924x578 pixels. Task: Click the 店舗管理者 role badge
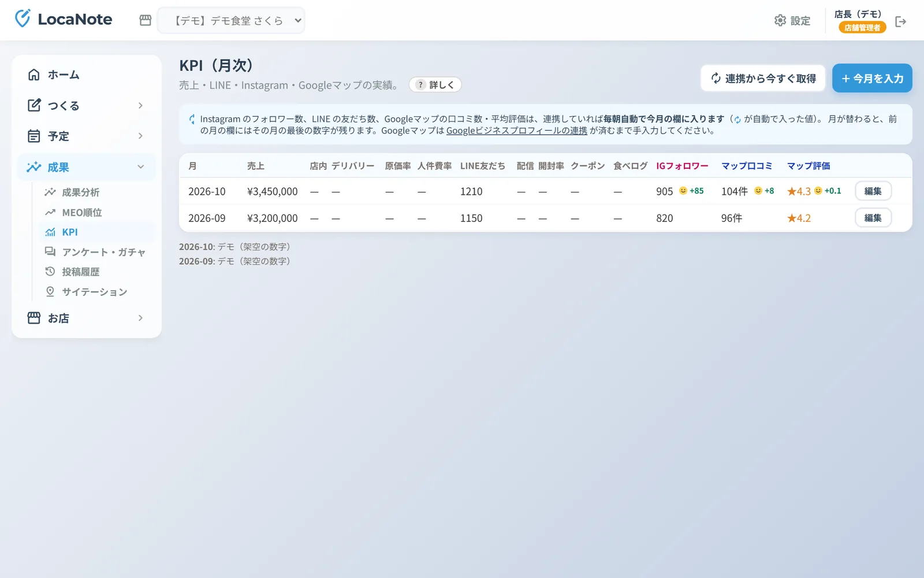tap(862, 27)
